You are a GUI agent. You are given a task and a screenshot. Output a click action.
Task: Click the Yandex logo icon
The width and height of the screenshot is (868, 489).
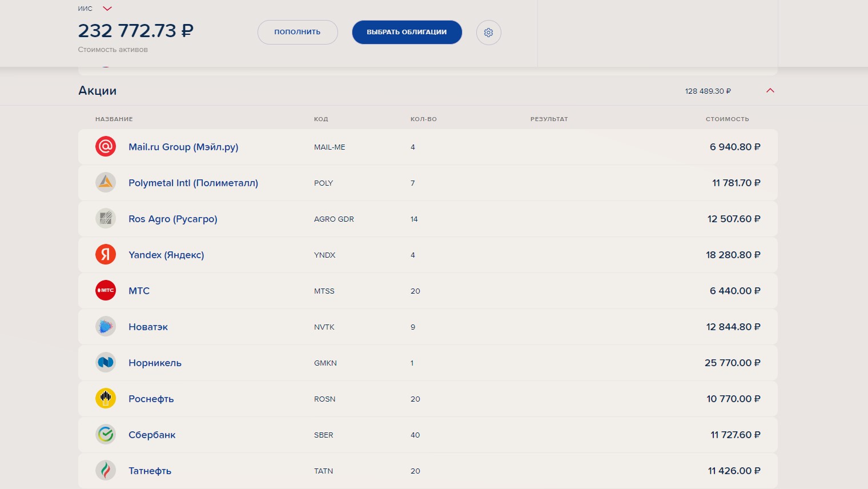point(106,255)
